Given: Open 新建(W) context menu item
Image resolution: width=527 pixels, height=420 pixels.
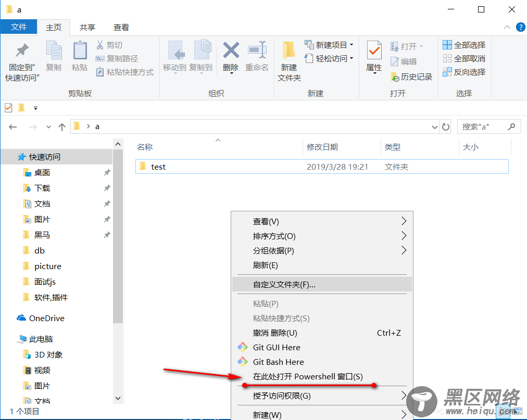Looking at the screenshot, I should coord(322,415).
